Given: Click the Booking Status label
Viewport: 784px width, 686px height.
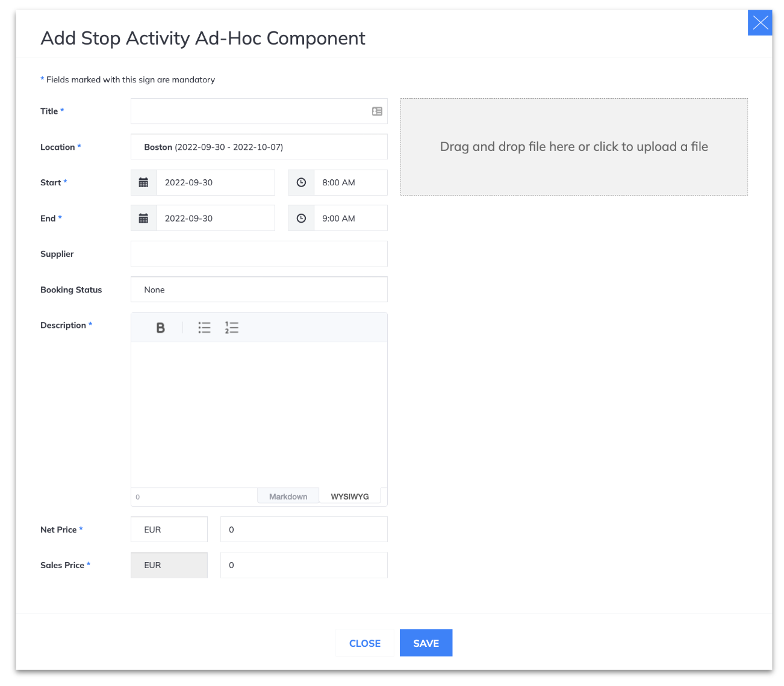Looking at the screenshot, I should (x=71, y=289).
